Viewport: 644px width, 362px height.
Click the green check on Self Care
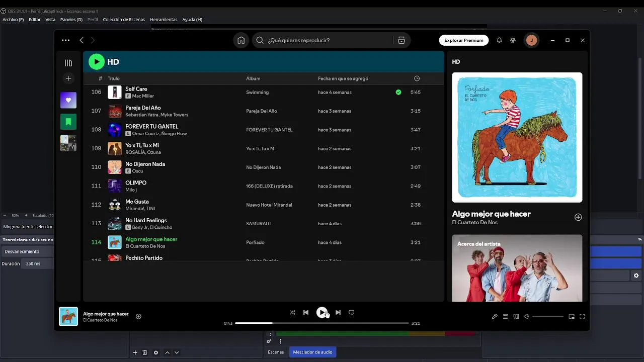(x=398, y=93)
